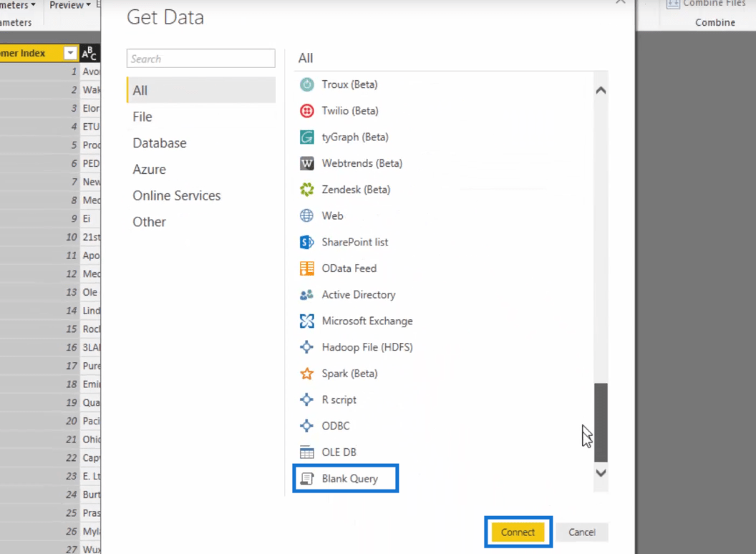The width and height of the screenshot is (756, 554).
Task: Click the ABC data type icon in column header
Action: [89, 53]
